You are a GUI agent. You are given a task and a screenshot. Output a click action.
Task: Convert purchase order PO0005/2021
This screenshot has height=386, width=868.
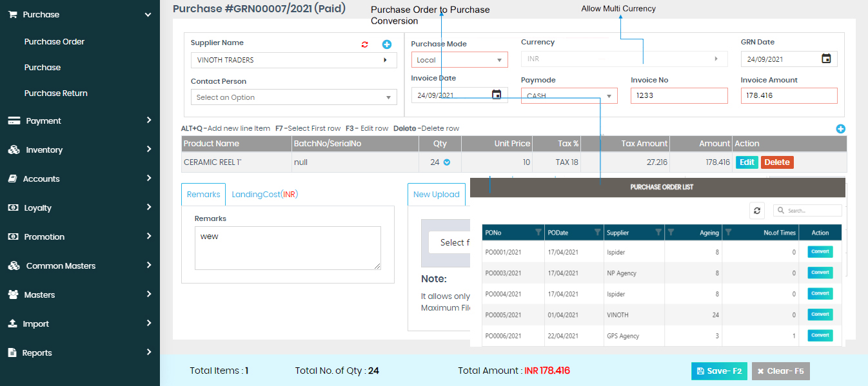click(820, 314)
